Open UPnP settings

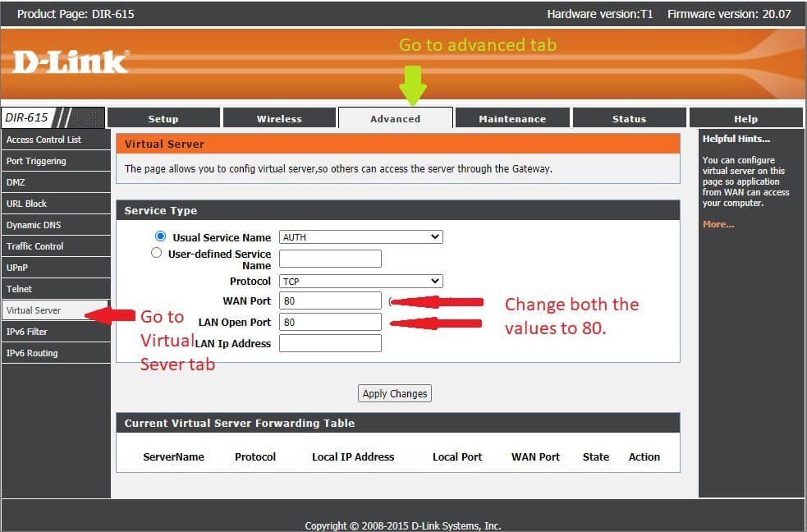56,268
